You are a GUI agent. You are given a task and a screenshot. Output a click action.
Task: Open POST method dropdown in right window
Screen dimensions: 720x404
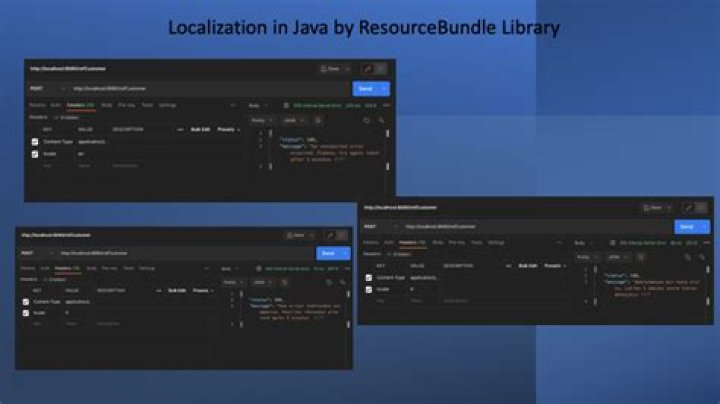click(x=381, y=226)
